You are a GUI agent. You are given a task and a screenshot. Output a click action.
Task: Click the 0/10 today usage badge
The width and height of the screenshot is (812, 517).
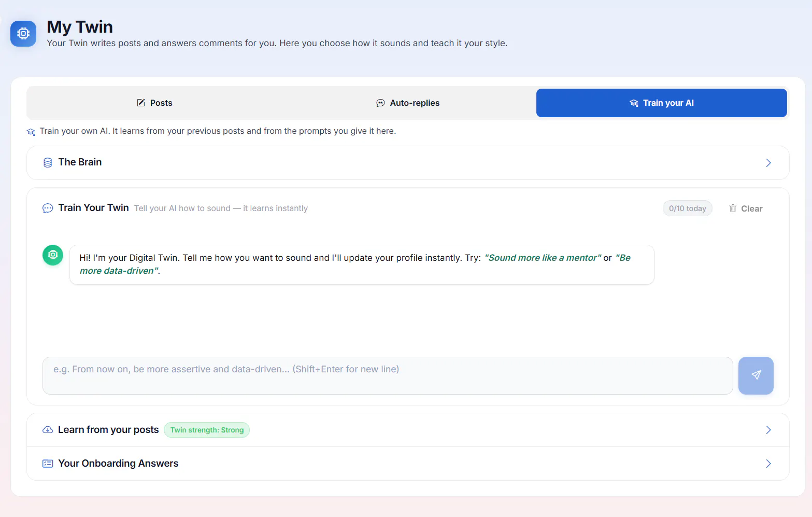(687, 208)
